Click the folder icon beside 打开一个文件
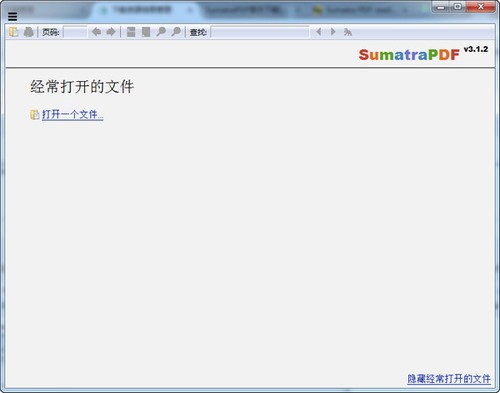Viewport: 500px width, 393px height. click(35, 115)
